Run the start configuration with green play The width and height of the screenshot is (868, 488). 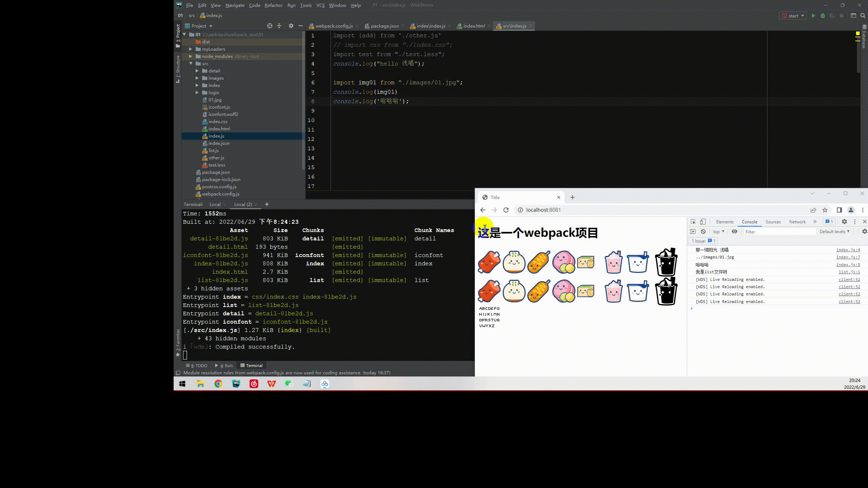point(813,16)
